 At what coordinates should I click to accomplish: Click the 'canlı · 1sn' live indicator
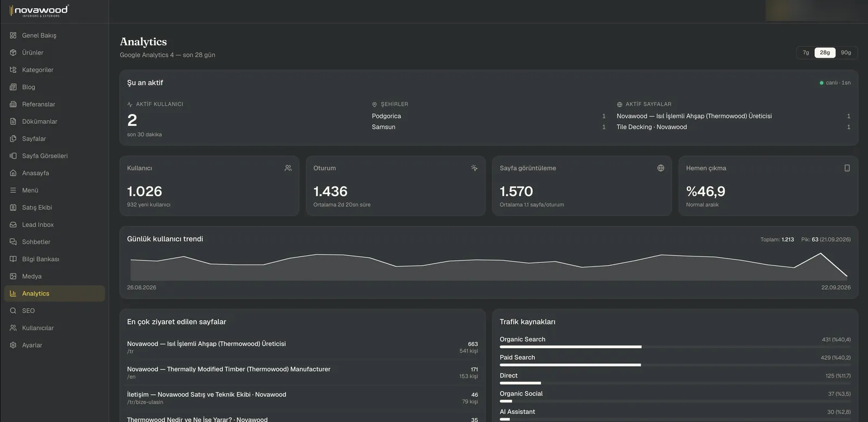pyautogui.click(x=835, y=83)
